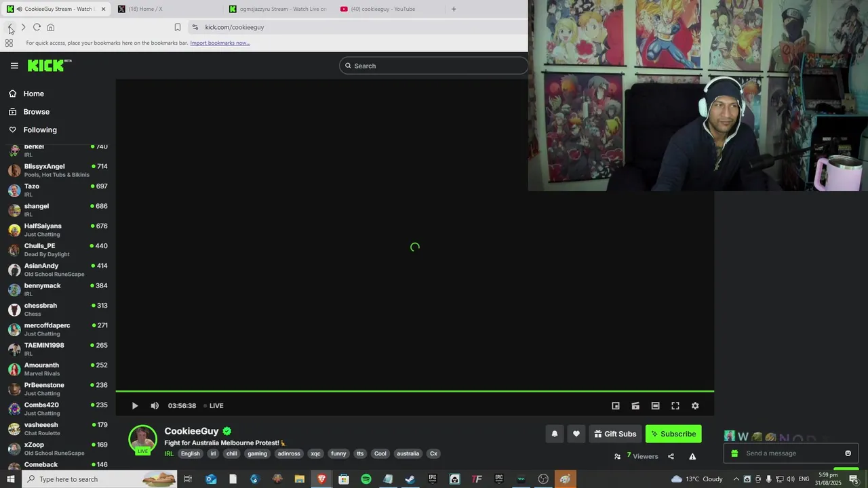Image resolution: width=868 pixels, height=488 pixels.
Task: Open the apps grid icon in bookmarks bar
Action: point(9,43)
